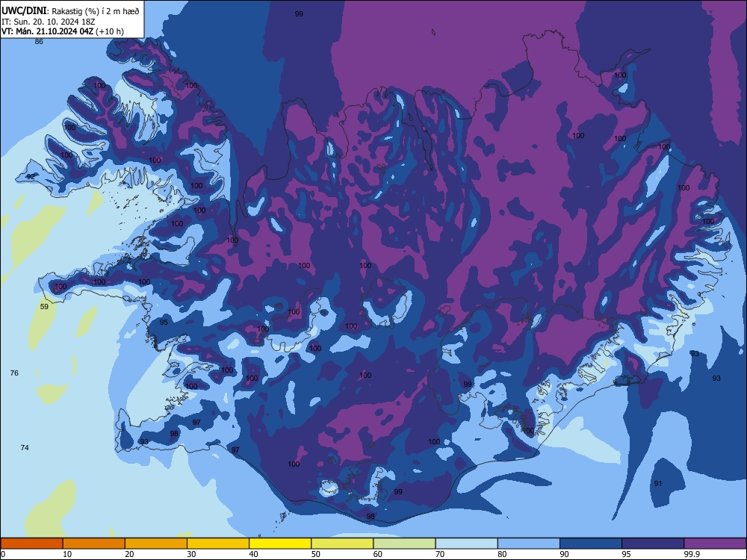
Task: Select the 30–40 legend color block
Action: (218, 544)
